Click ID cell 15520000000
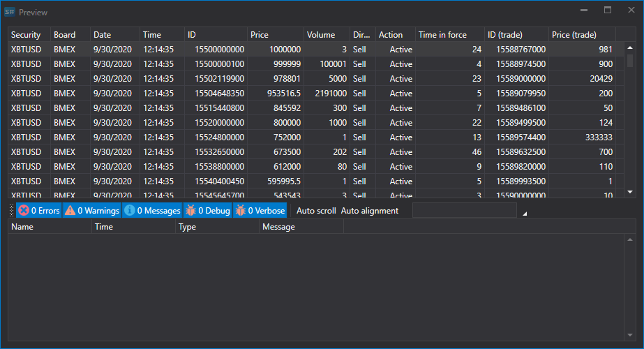This screenshot has width=644, height=349. coord(216,123)
